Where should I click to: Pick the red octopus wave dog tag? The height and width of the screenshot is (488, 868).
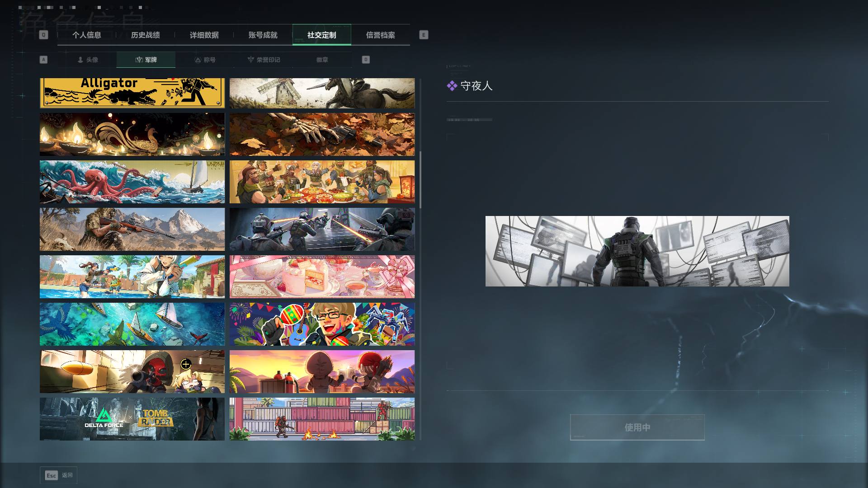click(132, 182)
